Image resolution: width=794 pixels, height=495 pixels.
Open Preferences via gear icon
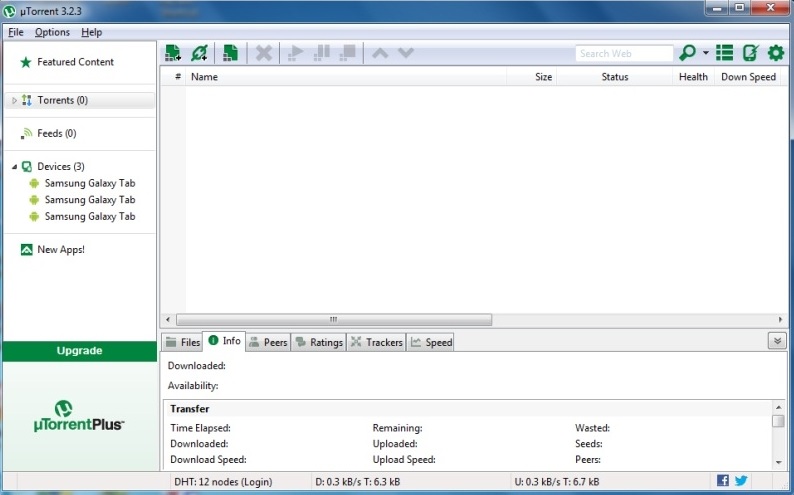776,53
